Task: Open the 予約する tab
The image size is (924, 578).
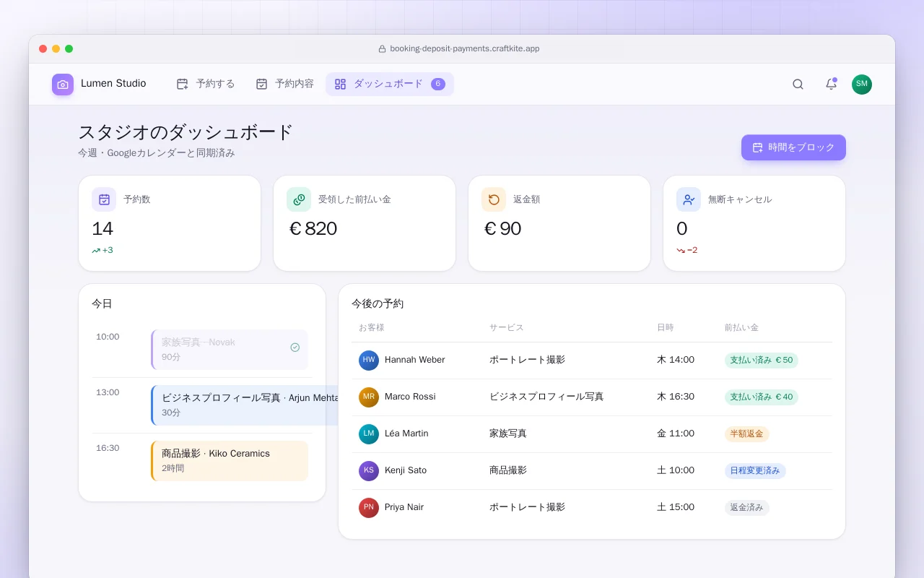Action: [206, 84]
